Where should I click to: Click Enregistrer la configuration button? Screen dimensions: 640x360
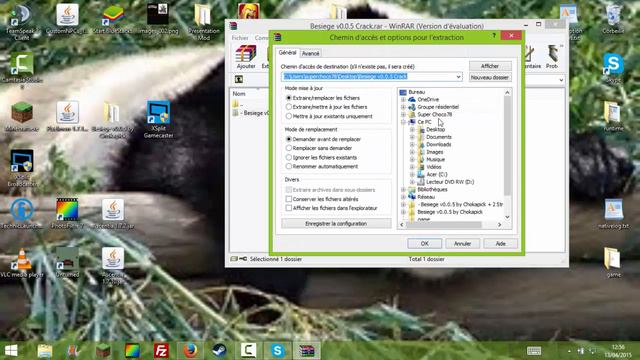click(336, 224)
